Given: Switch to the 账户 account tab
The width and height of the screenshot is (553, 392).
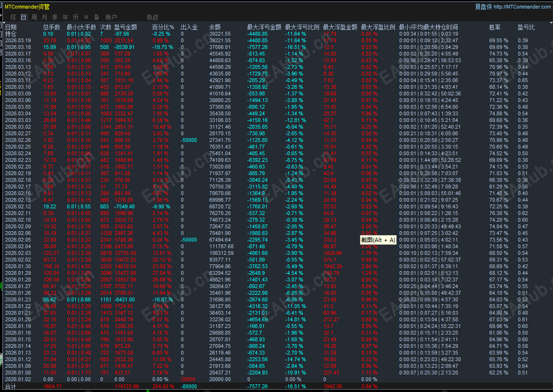Looking at the screenshot, I should (110, 17).
